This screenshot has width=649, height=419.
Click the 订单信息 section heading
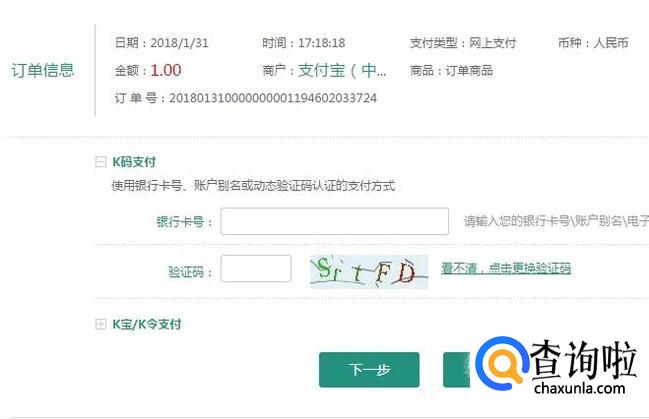pyautogui.click(x=43, y=70)
